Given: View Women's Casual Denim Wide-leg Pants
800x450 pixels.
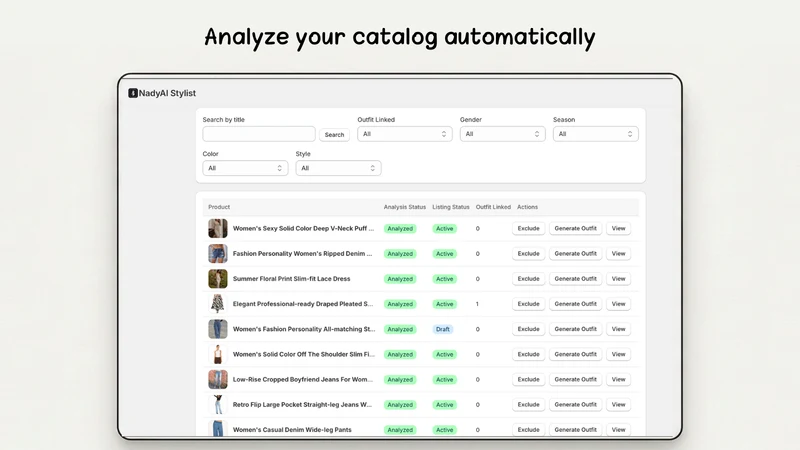Looking at the screenshot, I should 618,430.
